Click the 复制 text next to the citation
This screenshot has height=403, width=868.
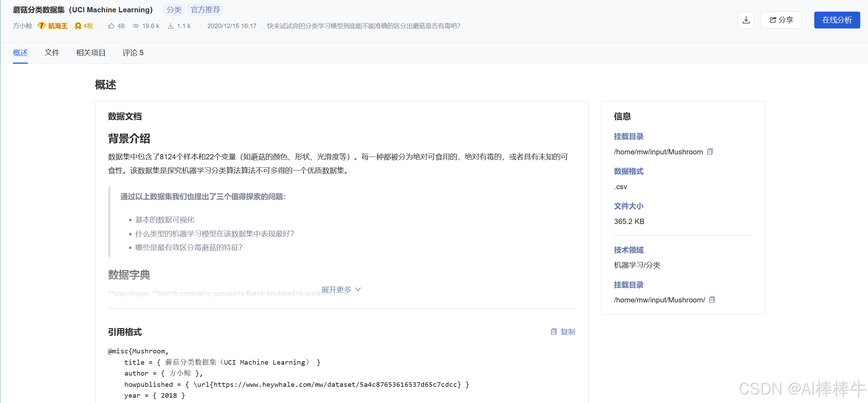pos(568,332)
